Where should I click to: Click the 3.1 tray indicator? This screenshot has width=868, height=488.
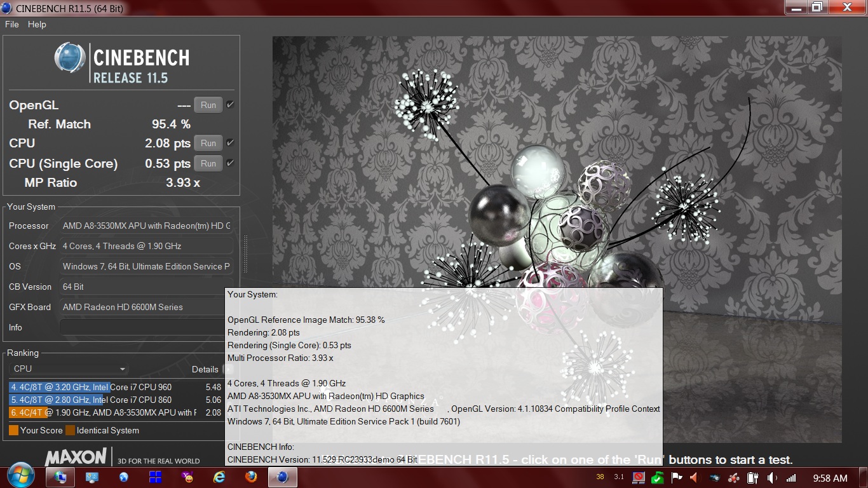(x=619, y=477)
